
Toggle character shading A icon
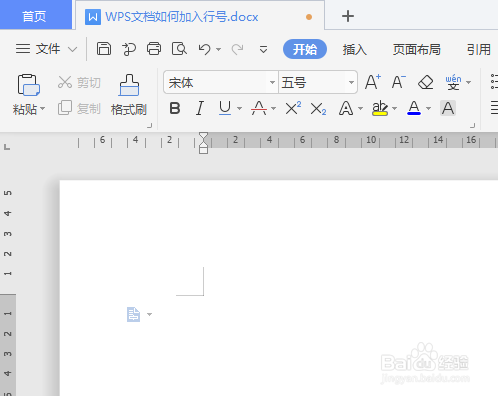448,108
